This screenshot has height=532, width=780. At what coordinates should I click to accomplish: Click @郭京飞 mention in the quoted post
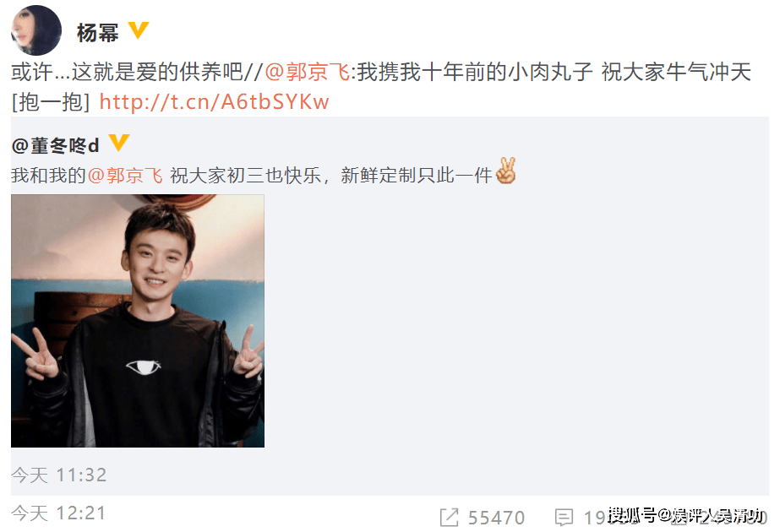(125, 176)
